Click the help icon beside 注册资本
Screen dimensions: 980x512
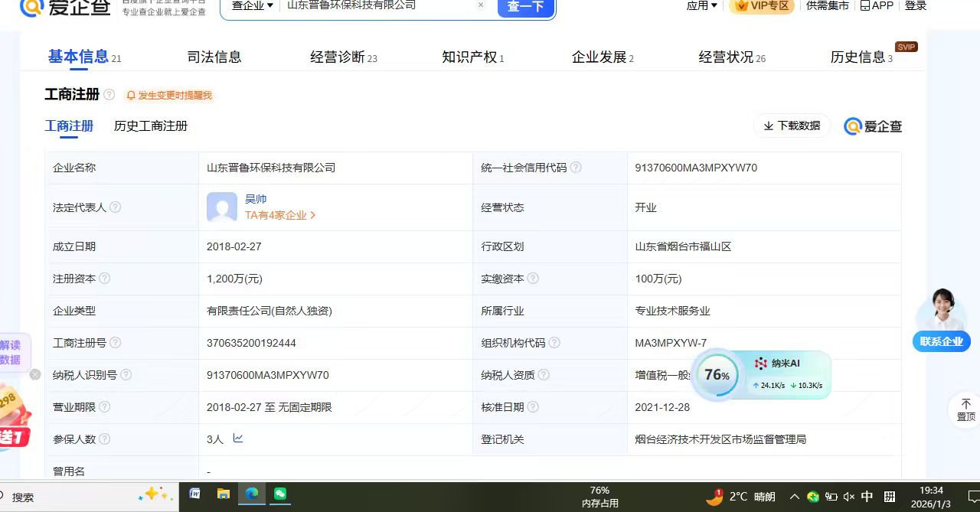coord(105,279)
